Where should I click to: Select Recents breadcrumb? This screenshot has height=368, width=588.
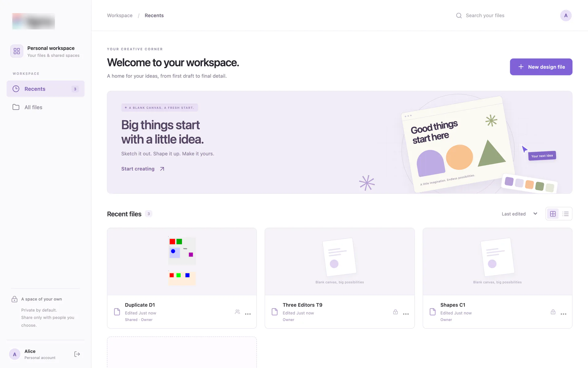154,16
